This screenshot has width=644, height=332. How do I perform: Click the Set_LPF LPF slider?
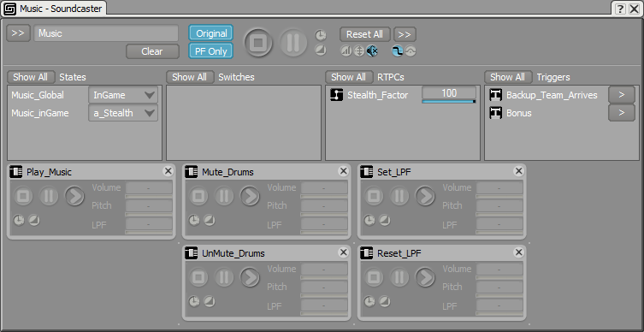[499, 233]
